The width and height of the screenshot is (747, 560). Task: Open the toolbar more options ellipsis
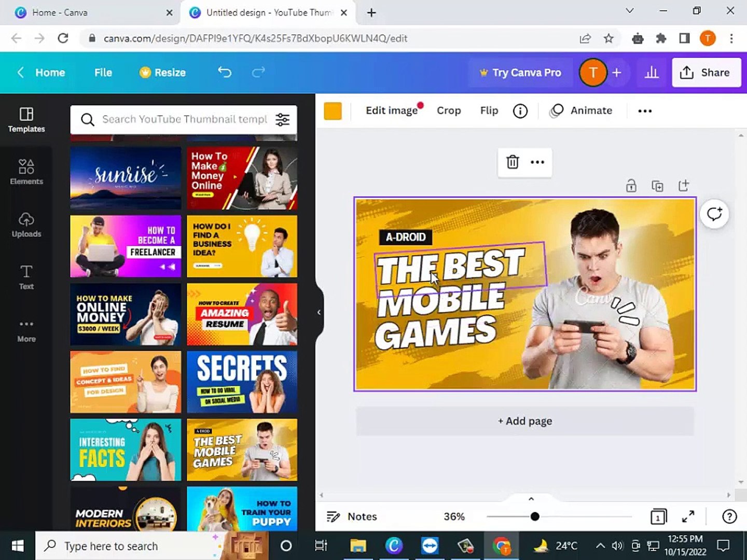click(645, 110)
